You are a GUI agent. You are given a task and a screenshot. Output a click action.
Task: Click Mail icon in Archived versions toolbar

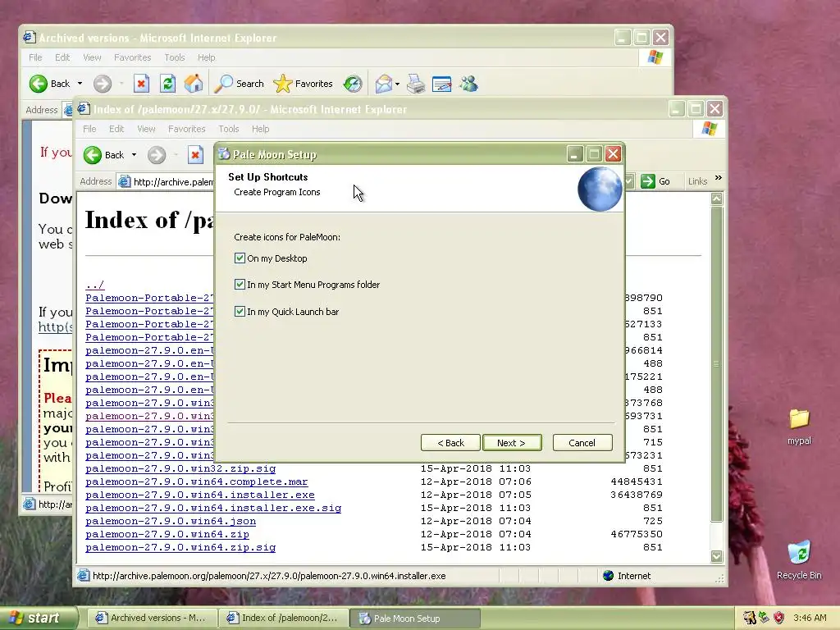click(x=384, y=84)
